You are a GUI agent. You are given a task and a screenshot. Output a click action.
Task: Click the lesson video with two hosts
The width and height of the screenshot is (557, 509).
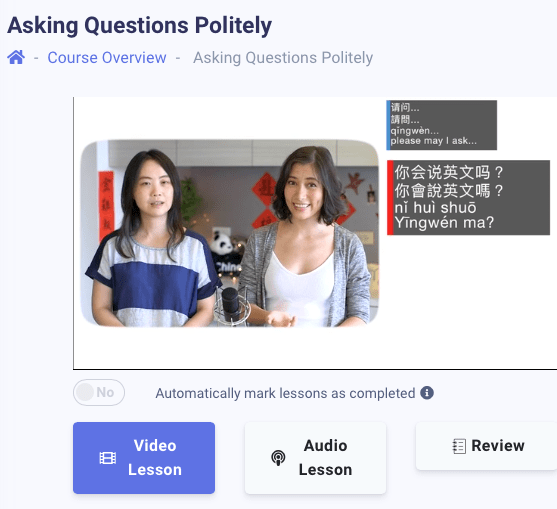click(x=230, y=233)
